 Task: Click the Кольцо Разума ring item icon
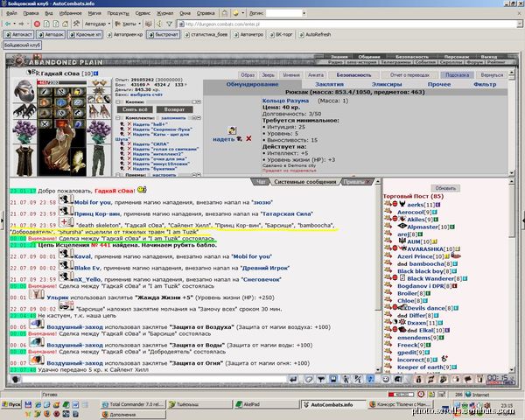click(x=232, y=130)
